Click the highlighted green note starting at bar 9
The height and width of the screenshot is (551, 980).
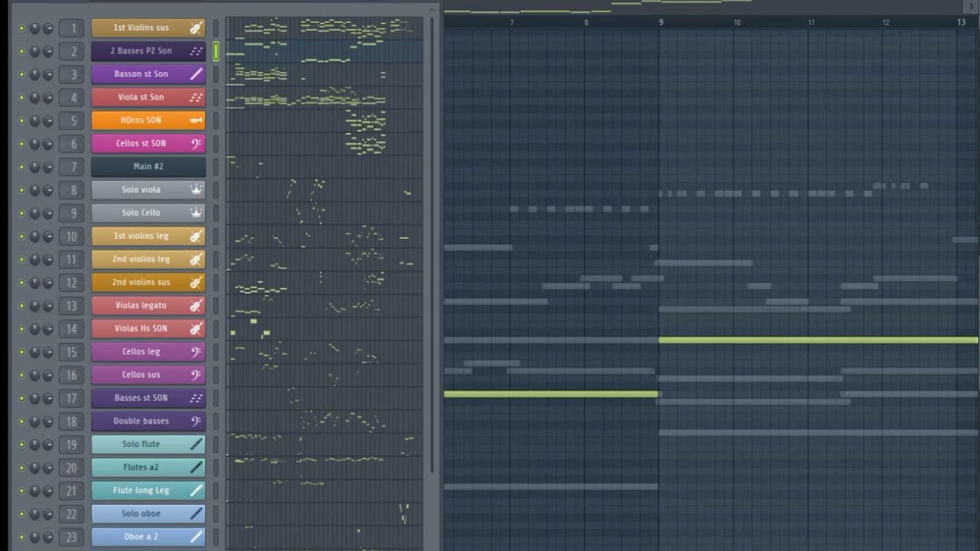[x=818, y=340]
